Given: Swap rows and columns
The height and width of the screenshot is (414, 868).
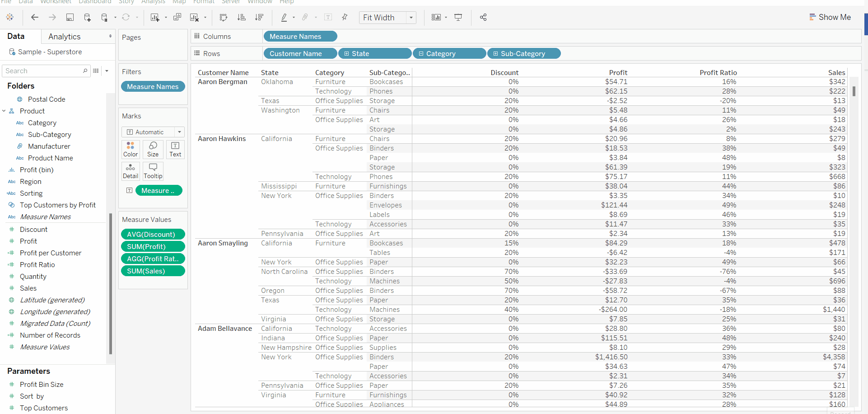Looking at the screenshot, I should (x=224, y=17).
